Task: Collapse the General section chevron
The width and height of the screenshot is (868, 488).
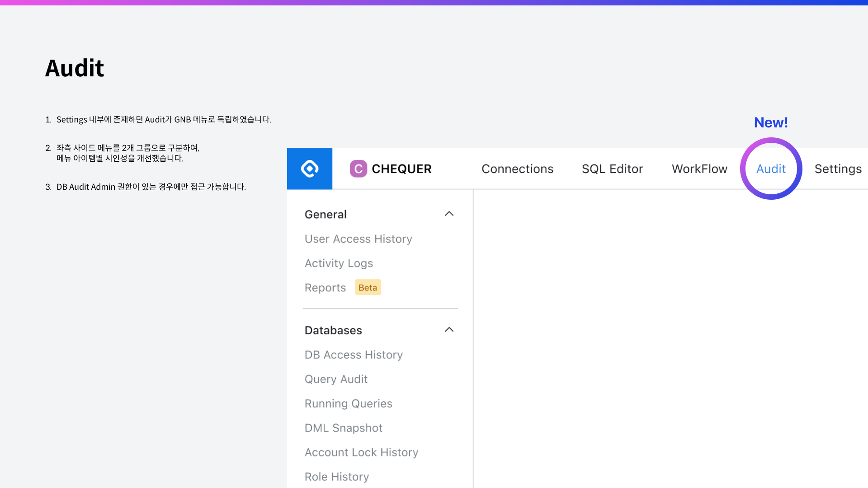Action: [449, 214]
